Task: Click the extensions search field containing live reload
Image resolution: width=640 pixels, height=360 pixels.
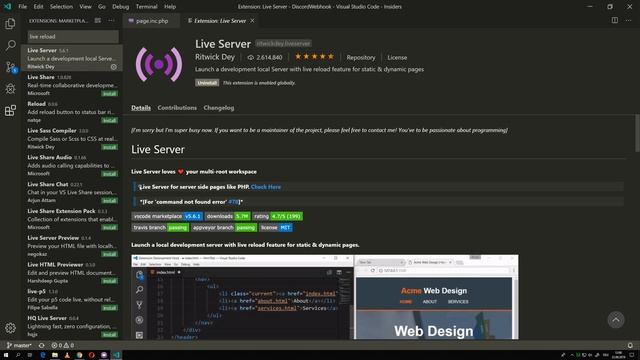Action: pyautogui.click(x=73, y=36)
